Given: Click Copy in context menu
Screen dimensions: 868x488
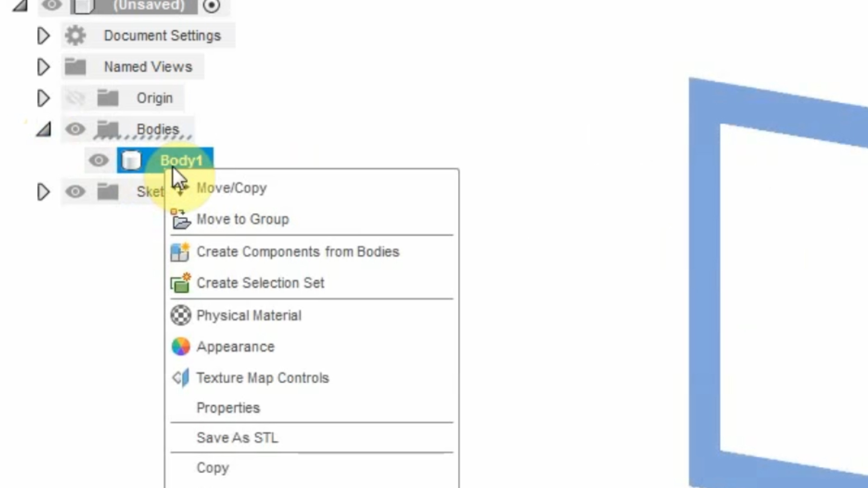Looking at the screenshot, I should (213, 468).
